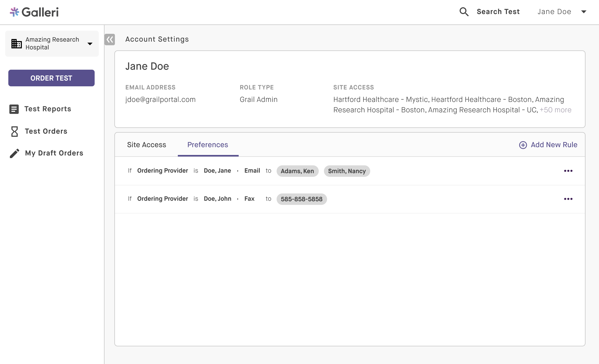Open Test Orders in sidebar
This screenshot has width=599, height=364.
coord(46,131)
